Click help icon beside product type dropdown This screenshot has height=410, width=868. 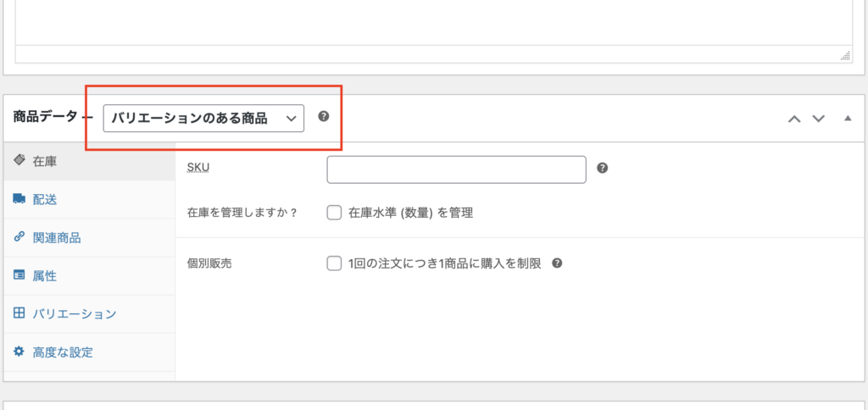[323, 117]
